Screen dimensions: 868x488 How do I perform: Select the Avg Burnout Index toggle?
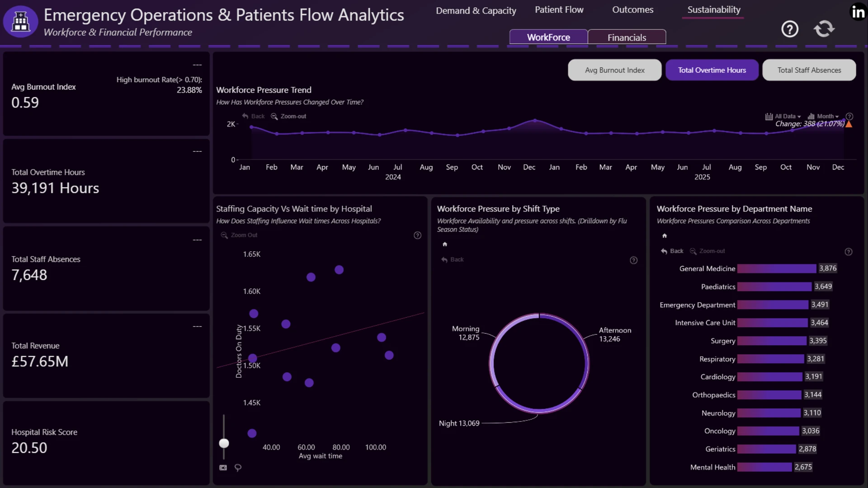[x=614, y=70]
